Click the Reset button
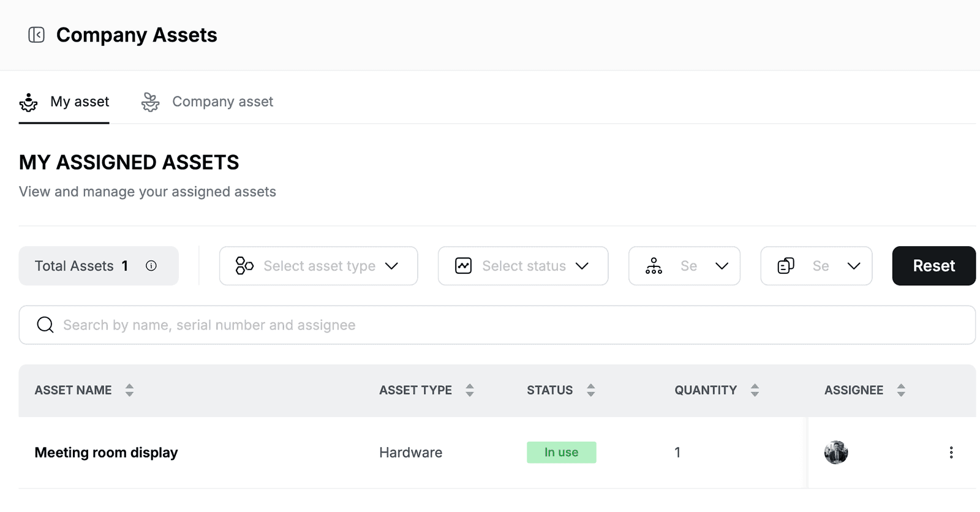980x512 pixels. click(x=934, y=266)
